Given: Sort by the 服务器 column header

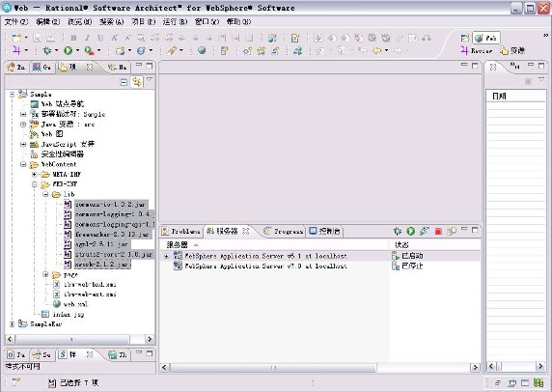Looking at the screenshot, I should click(x=274, y=245).
